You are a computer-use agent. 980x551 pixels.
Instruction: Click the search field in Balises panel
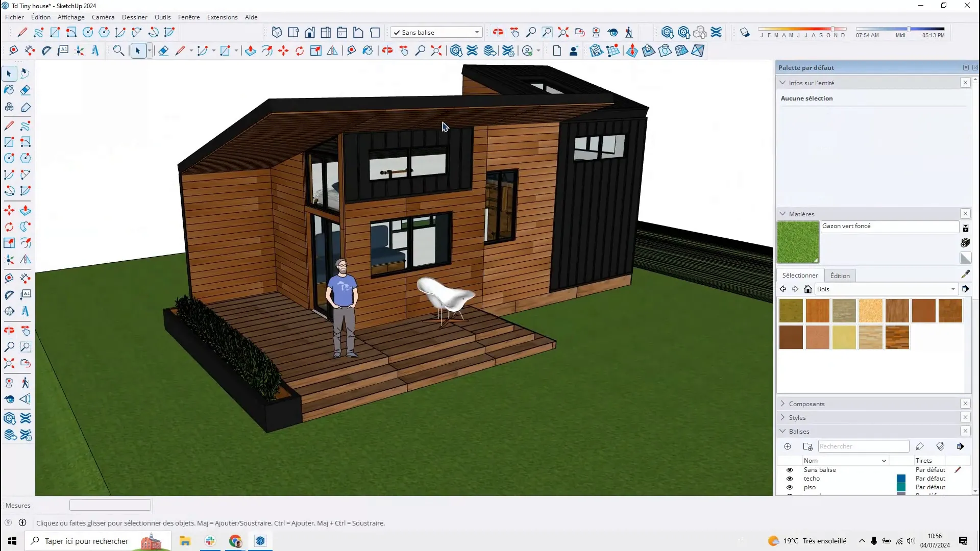click(864, 446)
